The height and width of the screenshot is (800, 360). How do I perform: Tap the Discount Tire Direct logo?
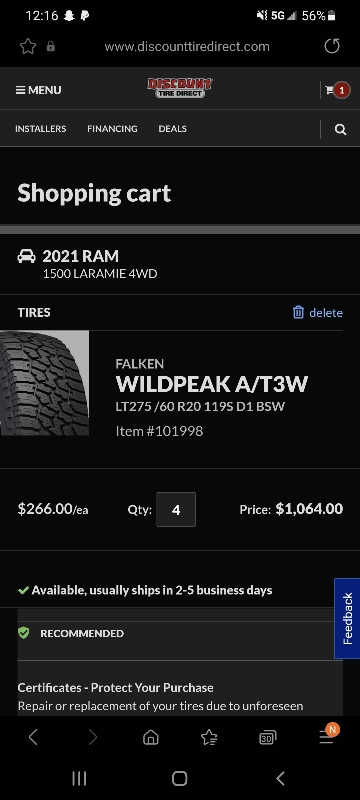180,88
